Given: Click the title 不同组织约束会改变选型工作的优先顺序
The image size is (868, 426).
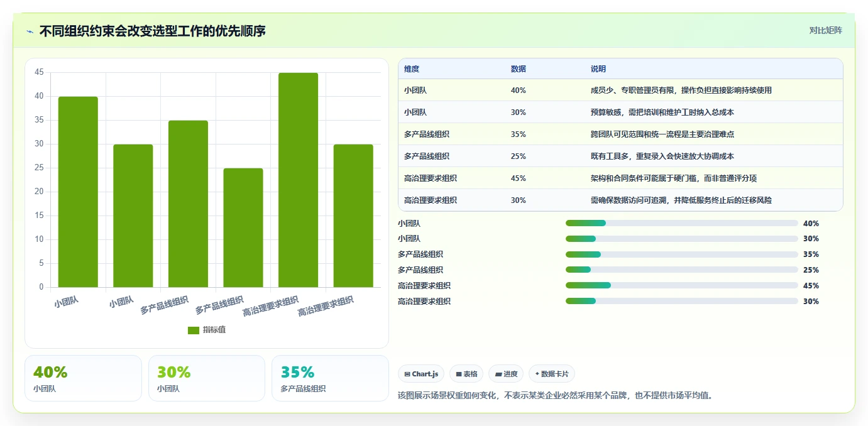Looking at the screenshot, I should pyautogui.click(x=153, y=31).
